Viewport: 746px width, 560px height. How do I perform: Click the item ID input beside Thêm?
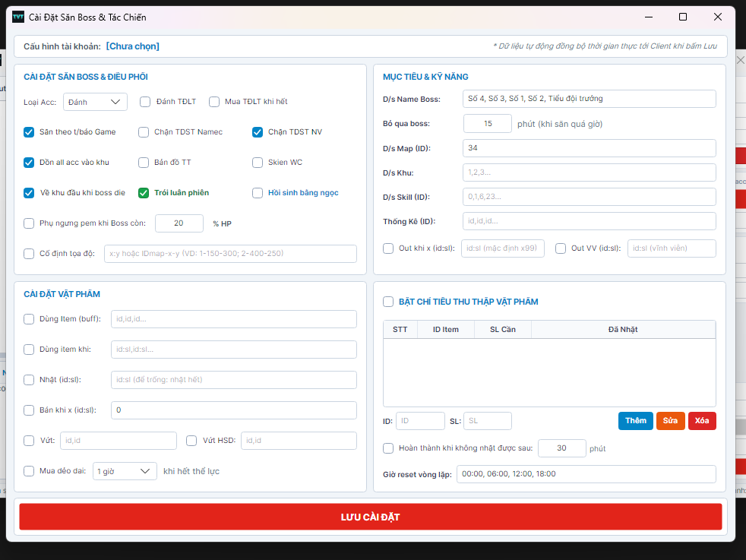(420, 421)
